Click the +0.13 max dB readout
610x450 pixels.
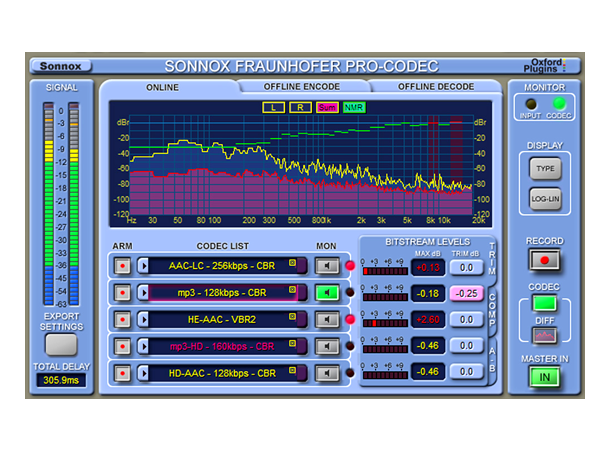pyautogui.click(x=428, y=268)
